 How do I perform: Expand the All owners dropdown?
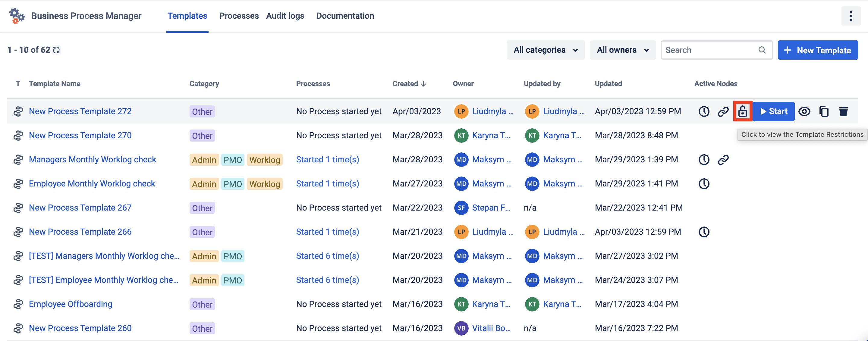622,50
